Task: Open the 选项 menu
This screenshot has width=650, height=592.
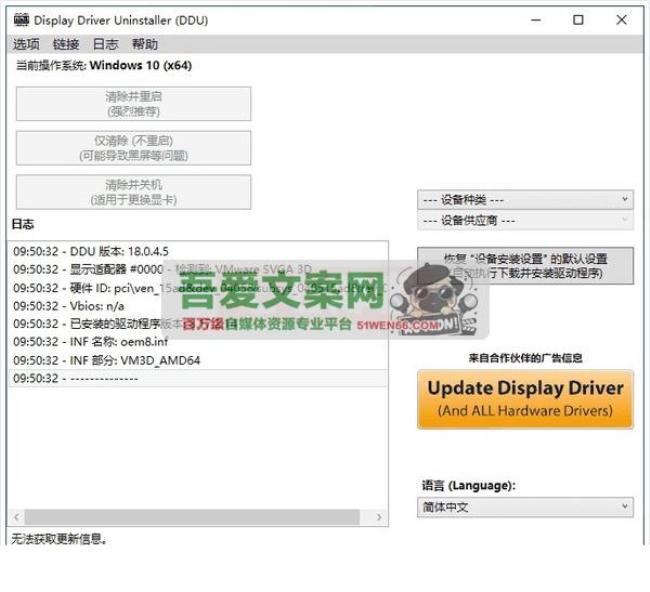Action: pos(26,44)
